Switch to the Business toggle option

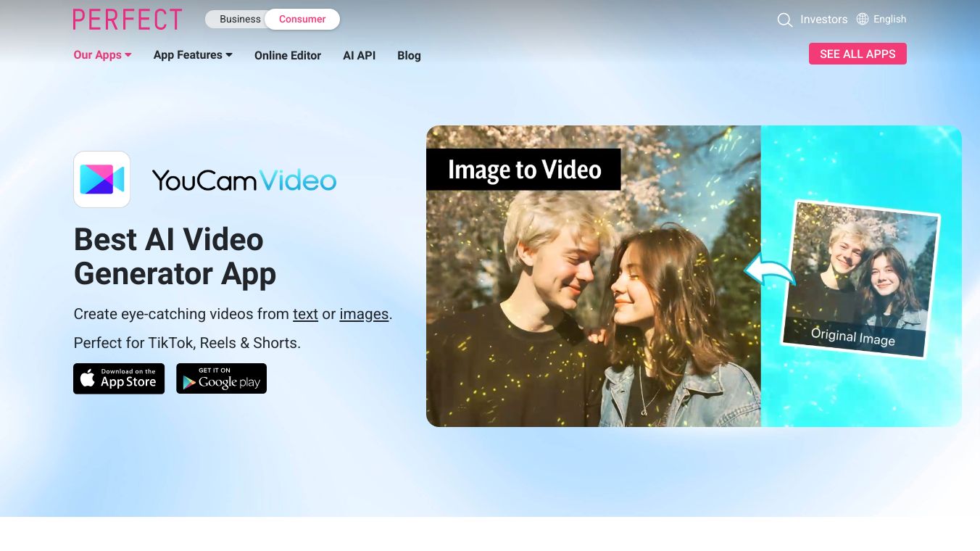tap(240, 20)
